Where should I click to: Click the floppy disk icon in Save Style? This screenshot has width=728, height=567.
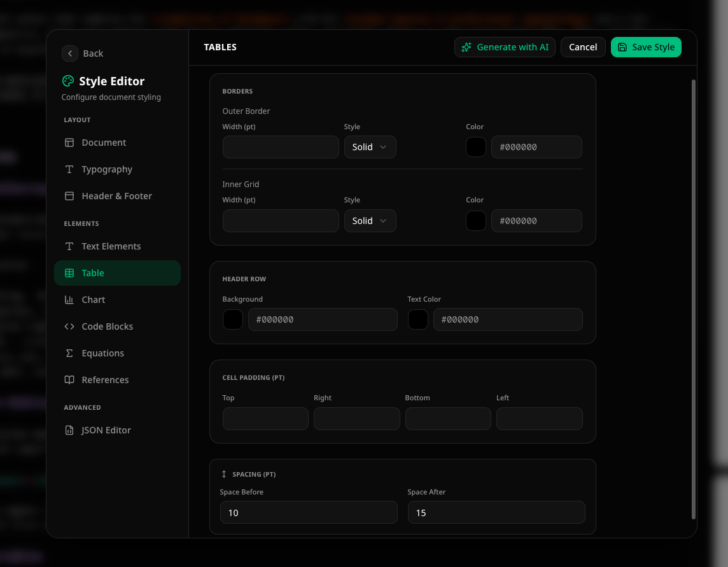pos(622,47)
